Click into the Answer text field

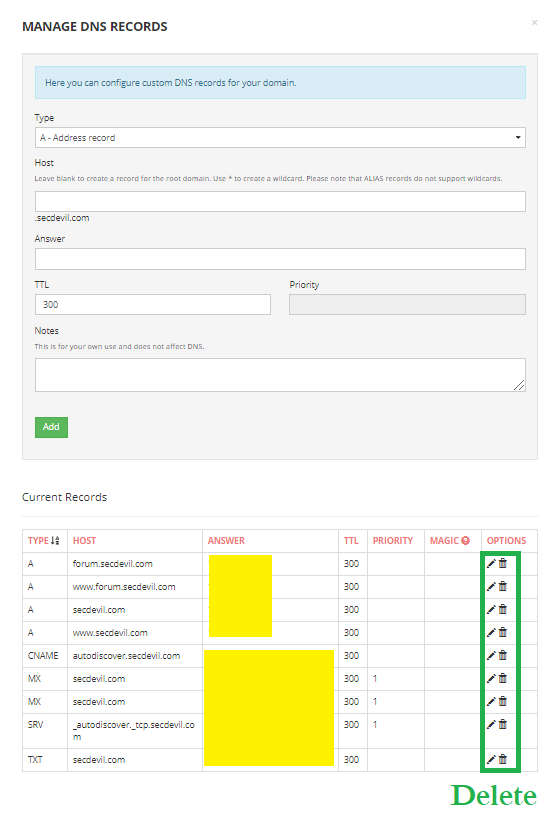(x=280, y=259)
